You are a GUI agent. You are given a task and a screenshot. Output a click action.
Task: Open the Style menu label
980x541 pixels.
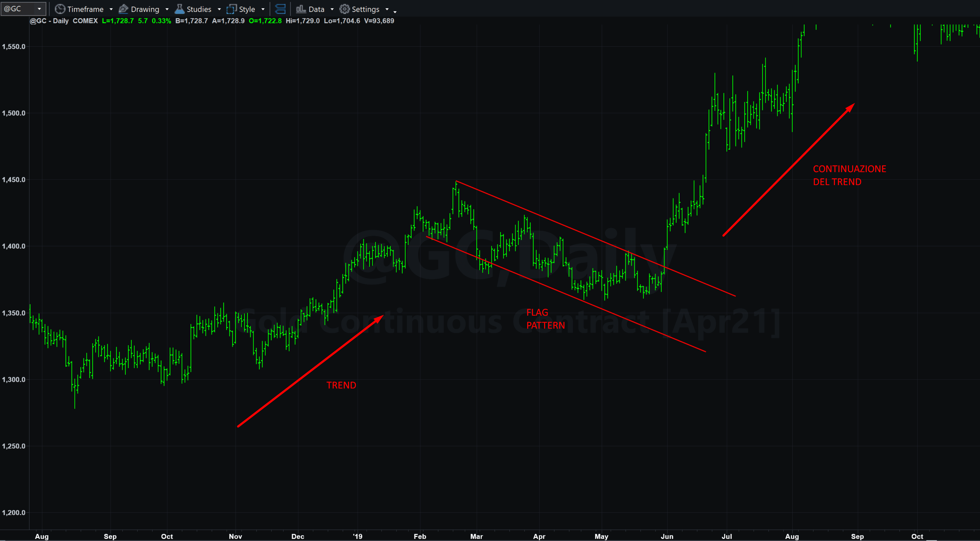click(x=247, y=9)
